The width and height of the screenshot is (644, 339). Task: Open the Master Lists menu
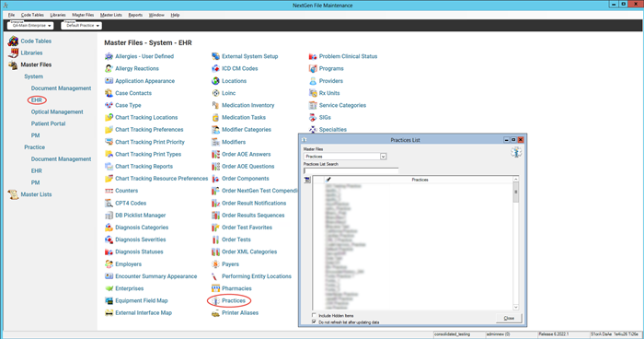[111, 15]
